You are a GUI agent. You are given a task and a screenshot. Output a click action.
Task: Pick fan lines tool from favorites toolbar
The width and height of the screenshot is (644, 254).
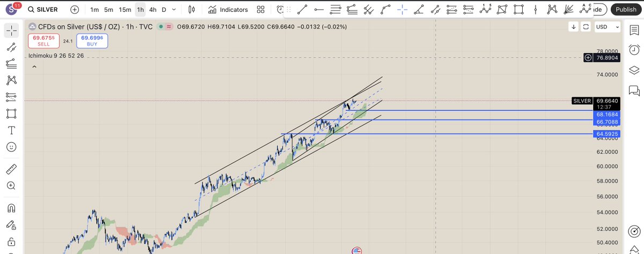click(x=568, y=9)
